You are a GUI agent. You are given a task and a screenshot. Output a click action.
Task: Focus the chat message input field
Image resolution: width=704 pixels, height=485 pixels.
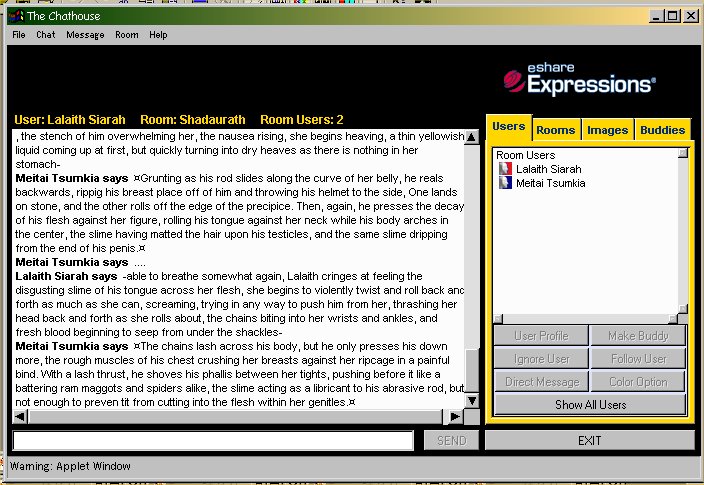click(213, 441)
